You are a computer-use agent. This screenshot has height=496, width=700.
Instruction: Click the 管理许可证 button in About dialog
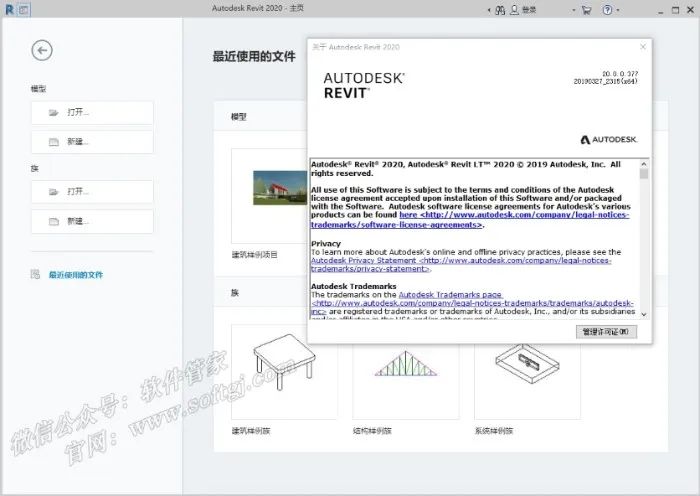pyautogui.click(x=606, y=331)
